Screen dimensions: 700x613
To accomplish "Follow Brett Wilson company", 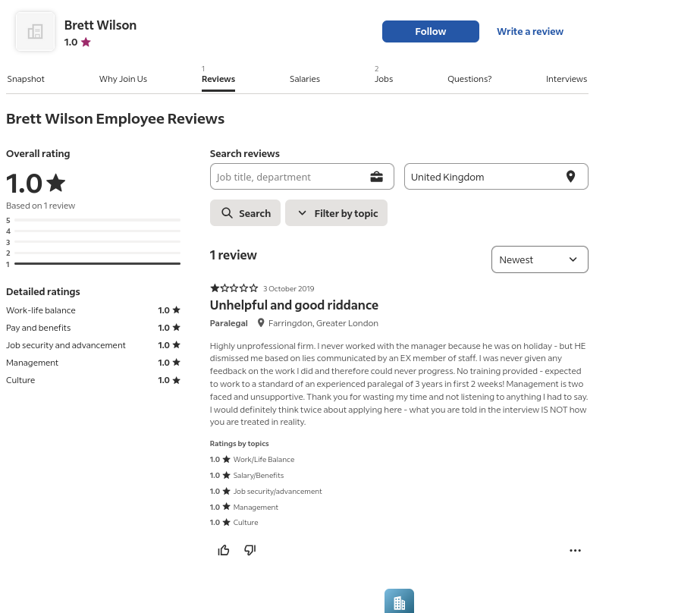I will (x=431, y=32).
